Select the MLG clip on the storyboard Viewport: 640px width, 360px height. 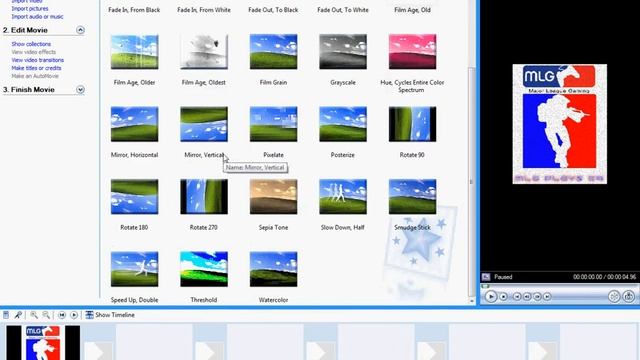43,342
